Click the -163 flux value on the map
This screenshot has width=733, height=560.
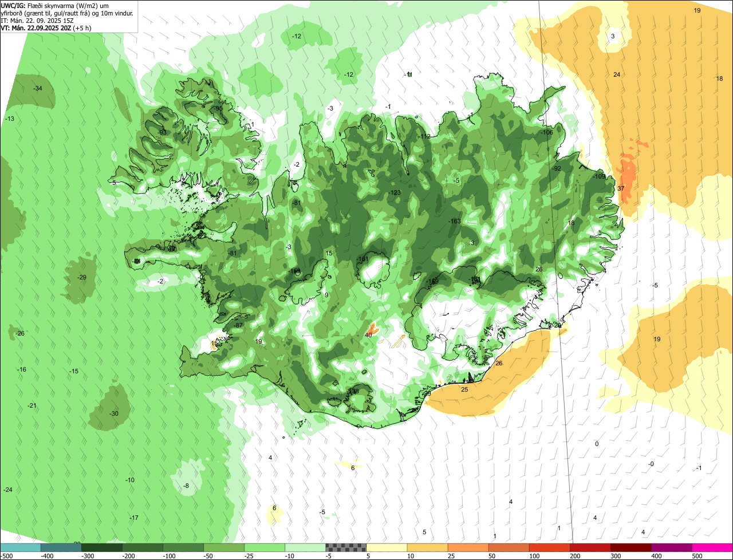tap(455, 221)
